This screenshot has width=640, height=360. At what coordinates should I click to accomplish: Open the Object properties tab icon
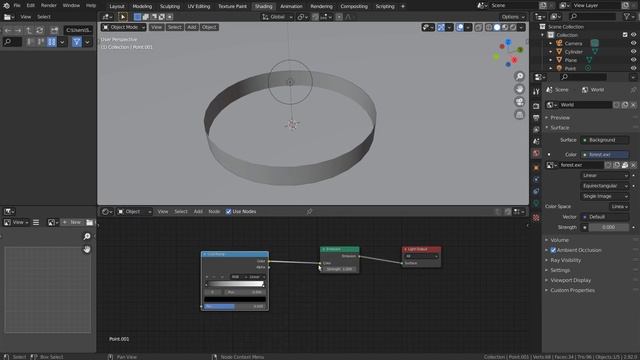(x=536, y=168)
